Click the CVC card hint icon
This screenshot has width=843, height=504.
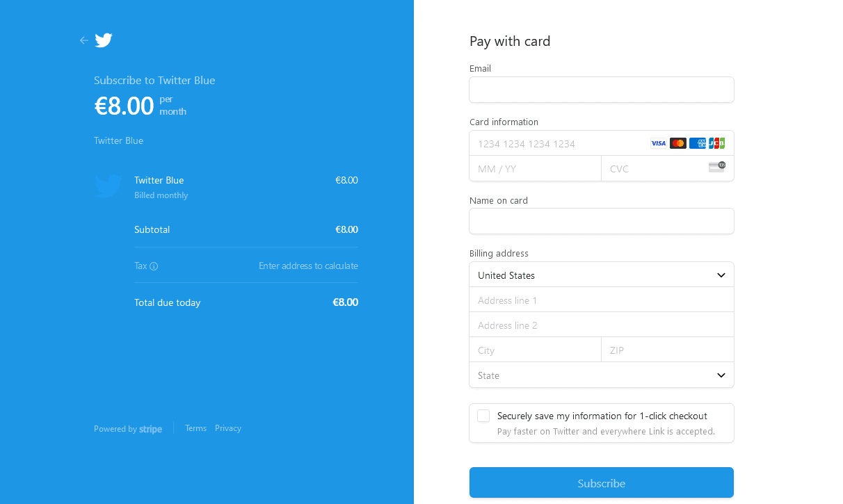pyautogui.click(x=716, y=167)
